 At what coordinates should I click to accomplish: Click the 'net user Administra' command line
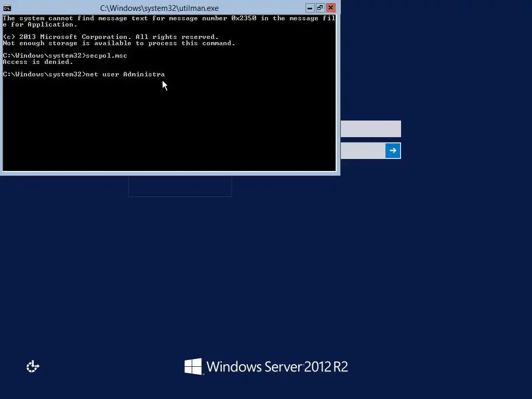click(84, 74)
